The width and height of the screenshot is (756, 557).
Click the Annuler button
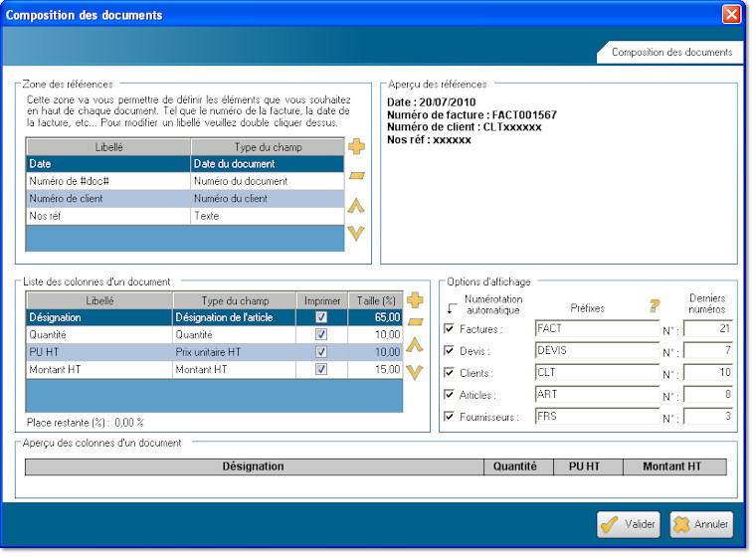coord(701,524)
